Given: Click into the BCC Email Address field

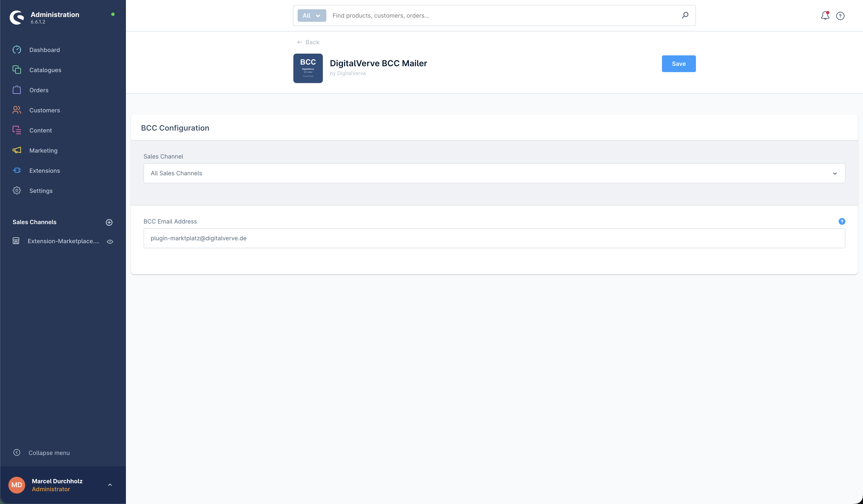Looking at the screenshot, I should [494, 238].
